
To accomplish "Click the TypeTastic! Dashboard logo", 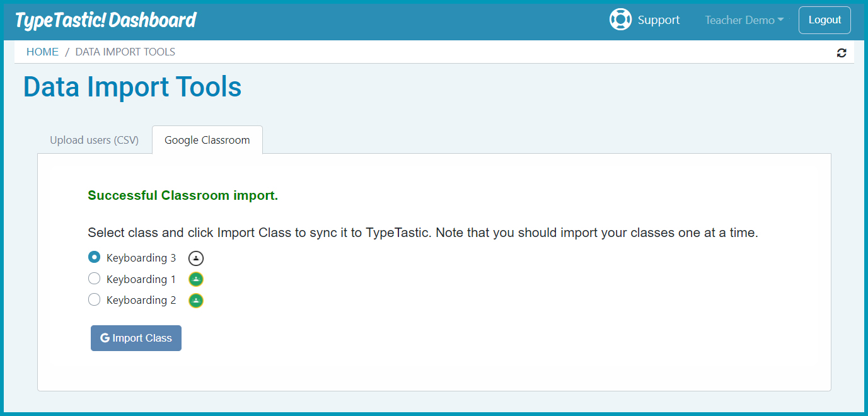I will tap(105, 20).
